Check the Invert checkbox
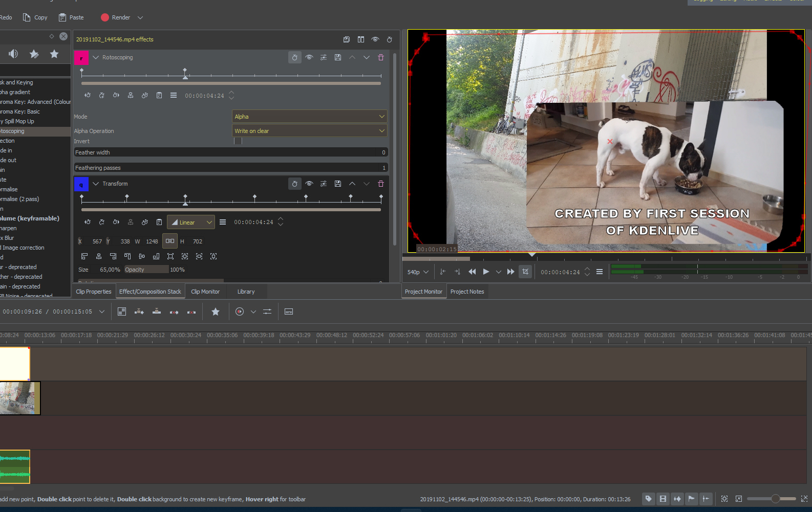This screenshot has height=512, width=812. 238,141
